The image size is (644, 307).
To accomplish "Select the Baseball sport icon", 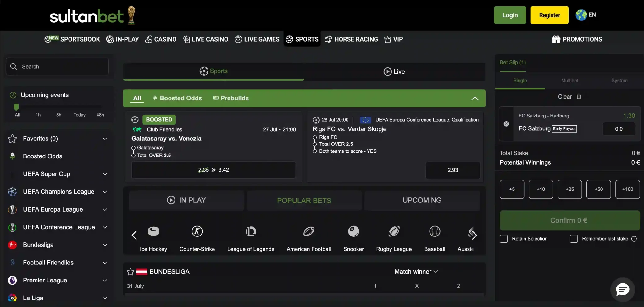I will tap(435, 231).
